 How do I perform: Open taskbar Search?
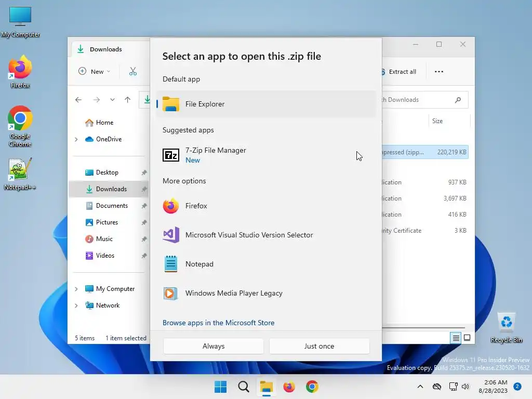click(x=243, y=387)
